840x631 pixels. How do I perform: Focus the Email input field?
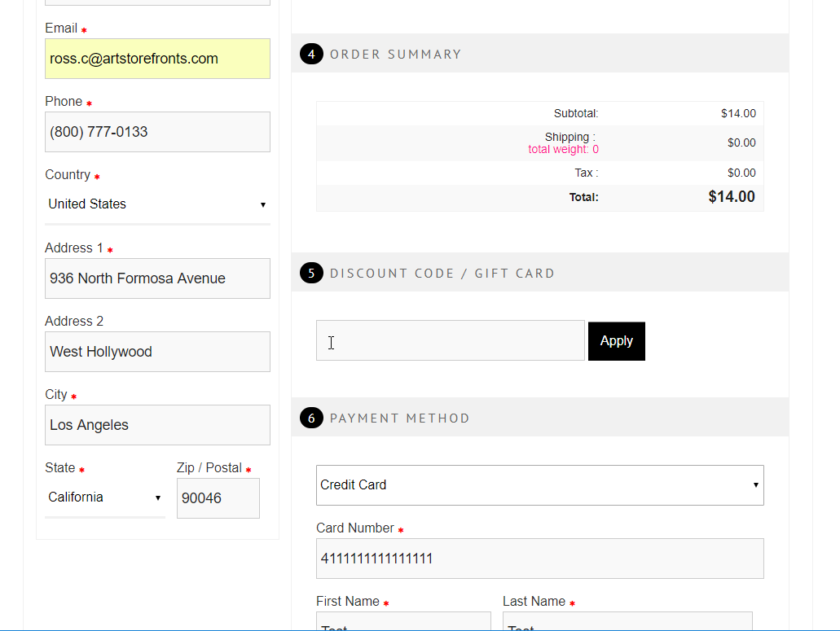[x=157, y=59]
